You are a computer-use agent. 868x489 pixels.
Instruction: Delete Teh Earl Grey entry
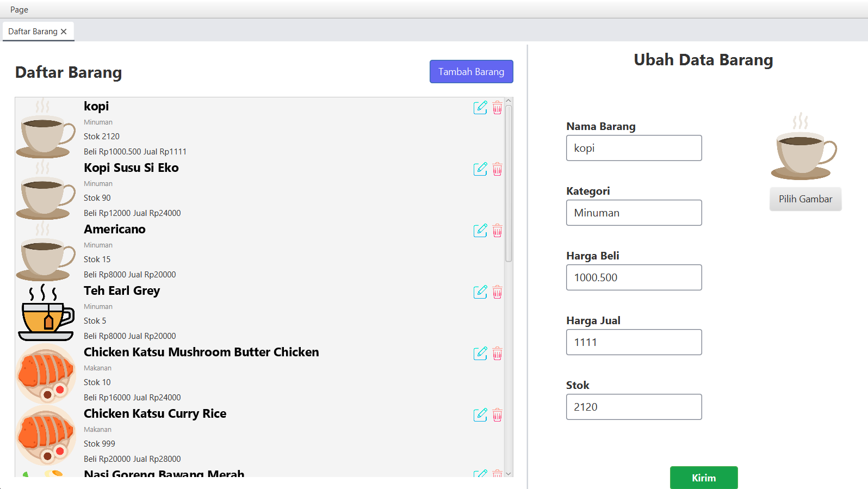[497, 292]
